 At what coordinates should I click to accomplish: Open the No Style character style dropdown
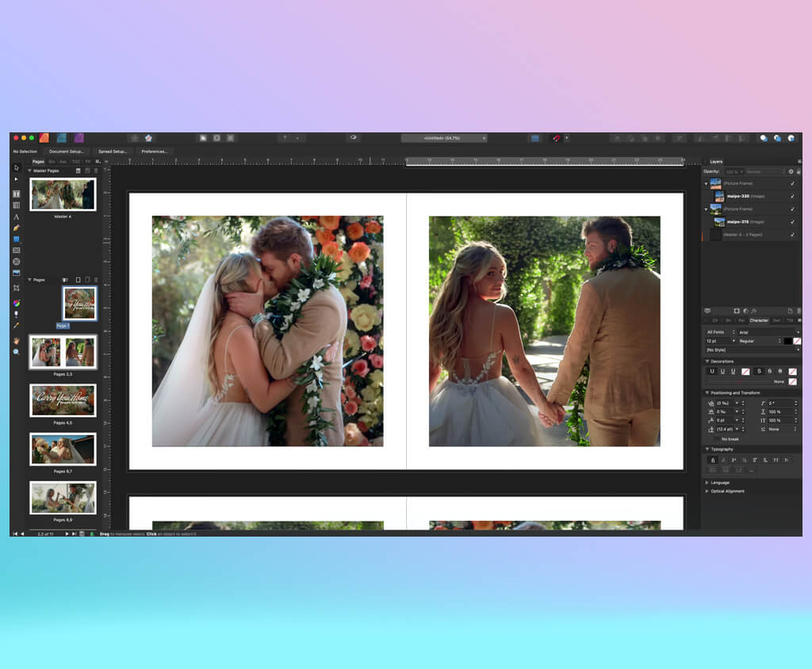tap(753, 350)
